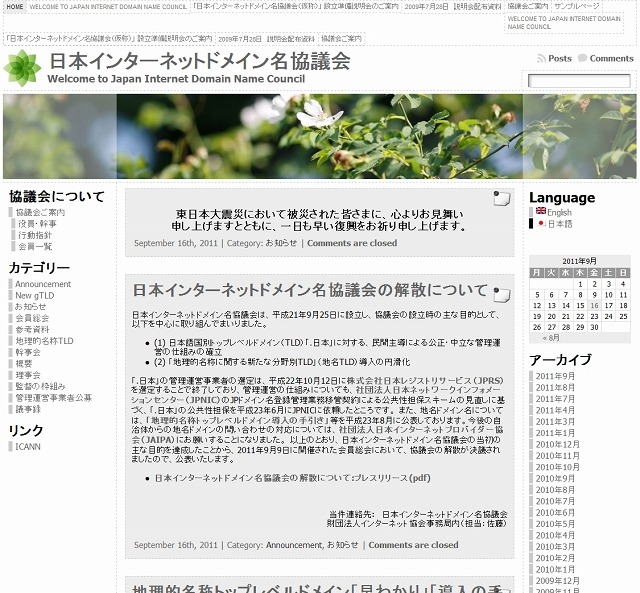
Task: Open the 議事録 category
Action: coord(28,409)
